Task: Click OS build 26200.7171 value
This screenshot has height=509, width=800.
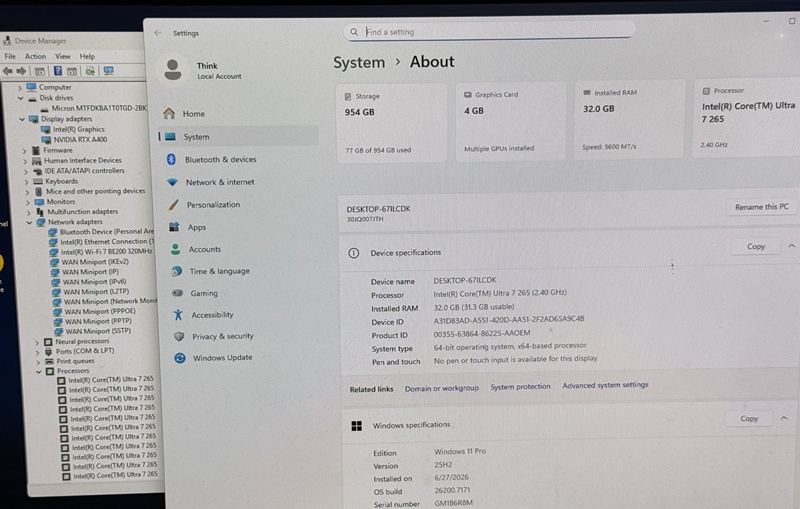Action: click(452, 491)
